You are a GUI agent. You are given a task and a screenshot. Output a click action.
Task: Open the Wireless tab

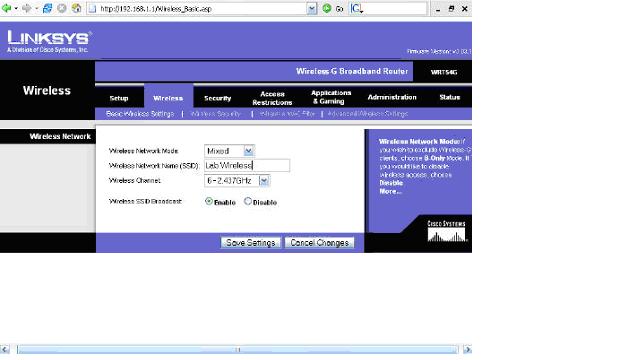click(x=168, y=97)
